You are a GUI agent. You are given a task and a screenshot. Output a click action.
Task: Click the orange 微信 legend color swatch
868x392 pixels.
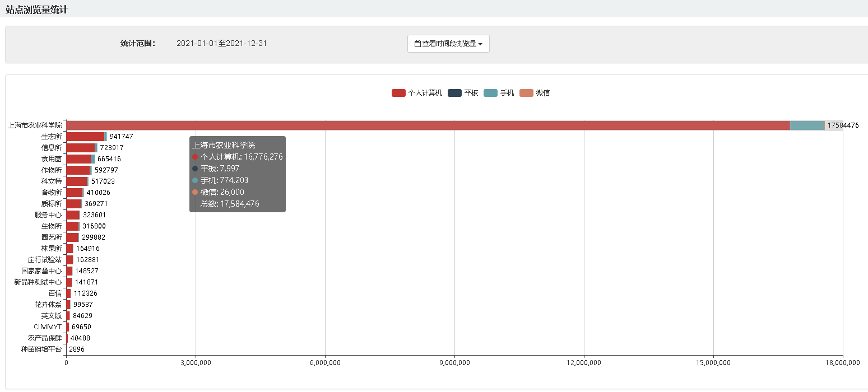(x=526, y=93)
